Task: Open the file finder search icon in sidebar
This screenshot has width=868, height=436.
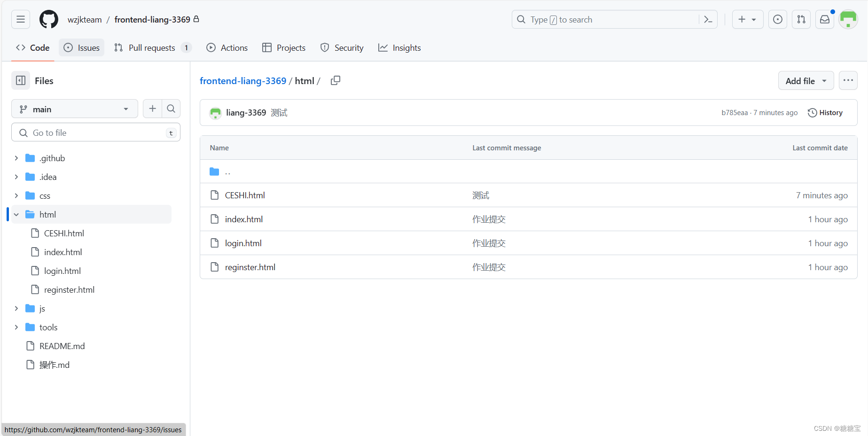Action: [x=171, y=109]
